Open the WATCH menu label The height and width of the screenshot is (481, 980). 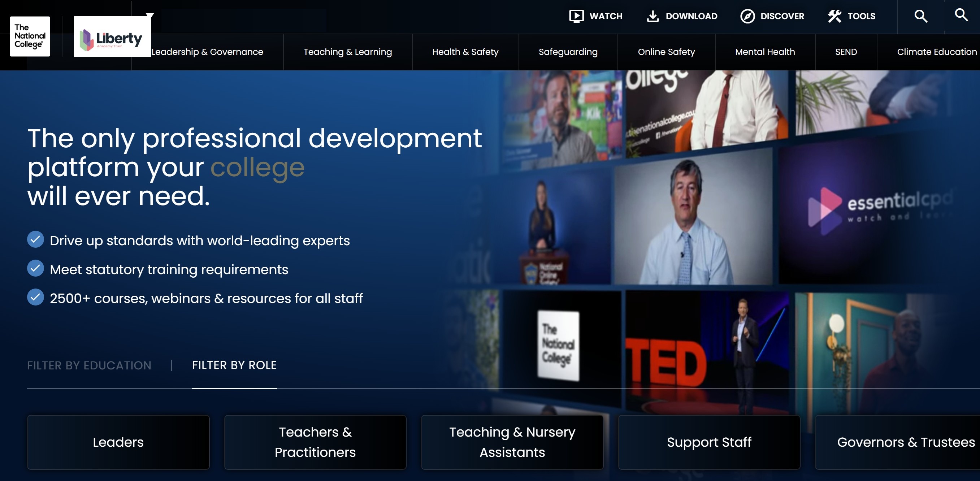(x=606, y=16)
